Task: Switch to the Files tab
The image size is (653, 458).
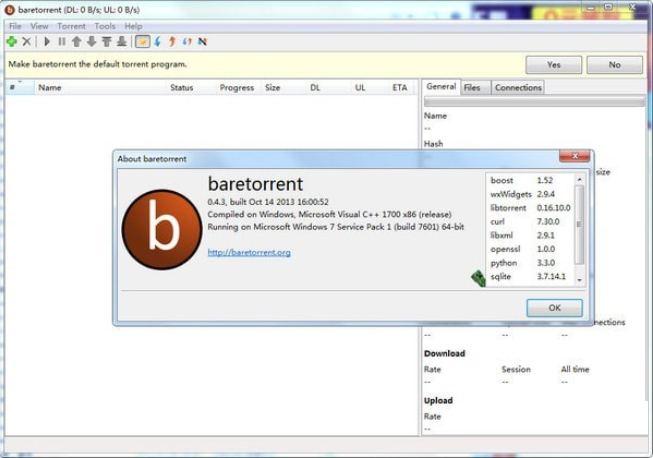Action: [x=472, y=88]
